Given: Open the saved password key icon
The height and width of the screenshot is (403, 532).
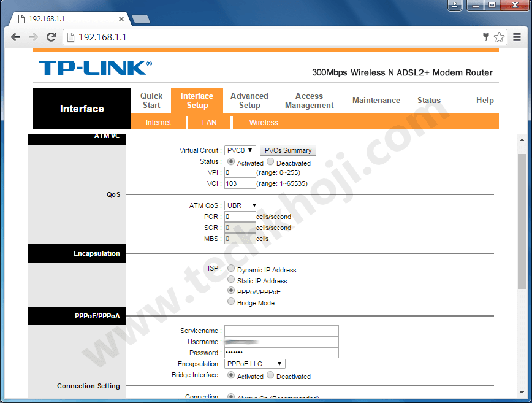Looking at the screenshot, I should click(486, 37).
